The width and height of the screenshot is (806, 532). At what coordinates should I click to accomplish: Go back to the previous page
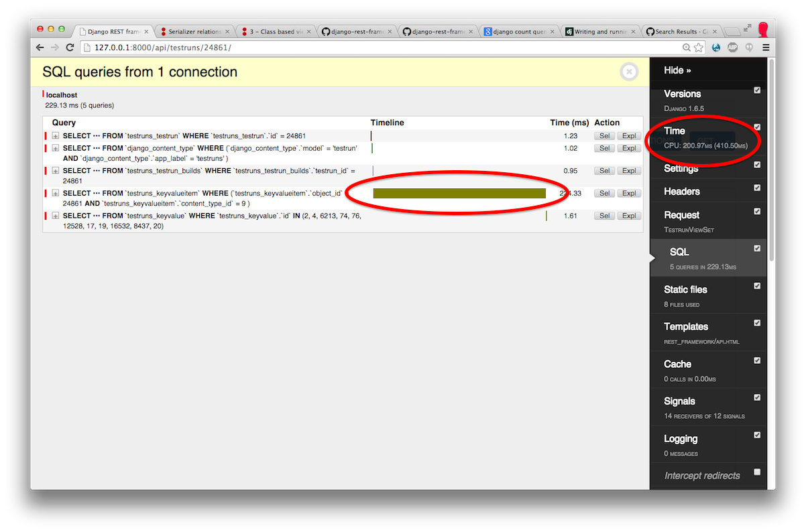tap(40, 48)
